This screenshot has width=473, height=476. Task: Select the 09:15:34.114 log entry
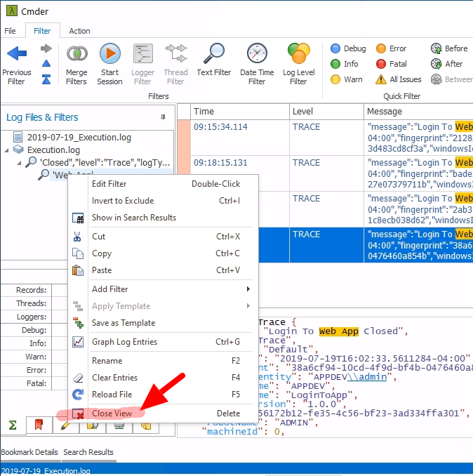click(x=220, y=127)
